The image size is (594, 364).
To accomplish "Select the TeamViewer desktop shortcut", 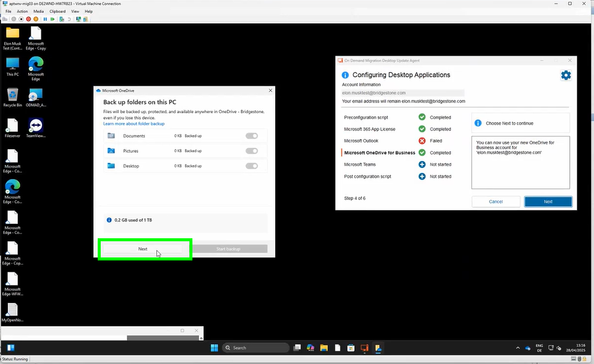I will click(35, 128).
